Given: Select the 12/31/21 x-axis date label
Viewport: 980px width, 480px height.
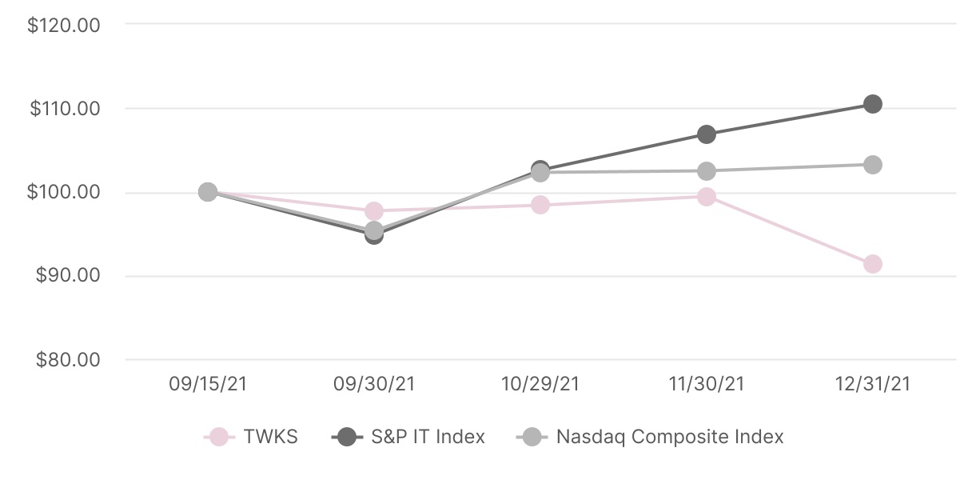Looking at the screenshot, I should (873, 384).
